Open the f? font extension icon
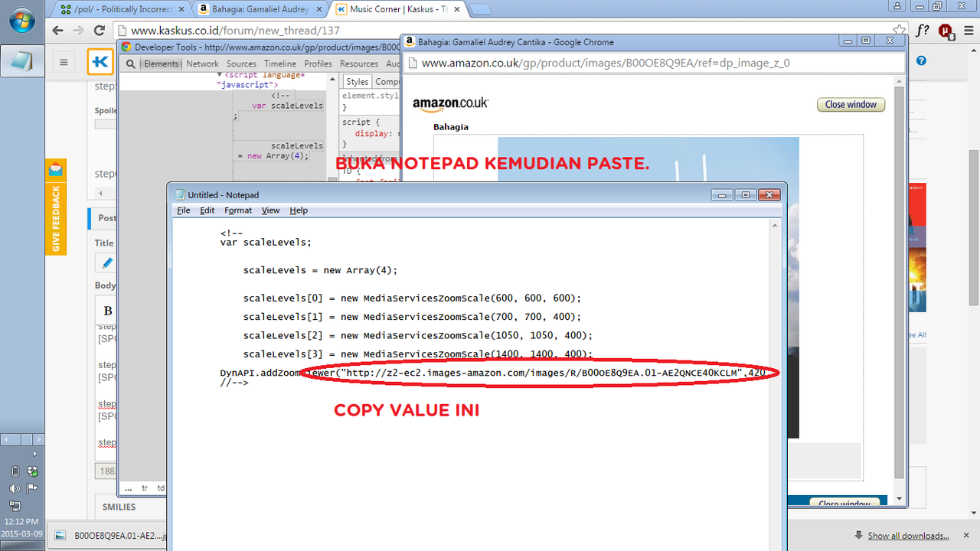The image size is (980, 551). click(x=923, y=31)
